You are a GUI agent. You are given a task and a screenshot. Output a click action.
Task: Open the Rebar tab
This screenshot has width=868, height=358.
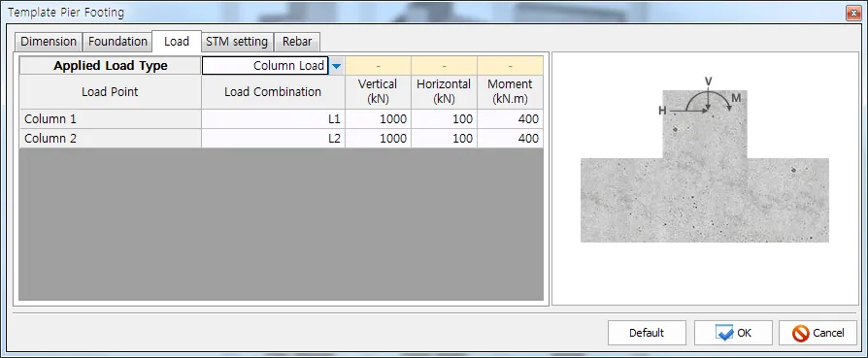pos(297,42)
